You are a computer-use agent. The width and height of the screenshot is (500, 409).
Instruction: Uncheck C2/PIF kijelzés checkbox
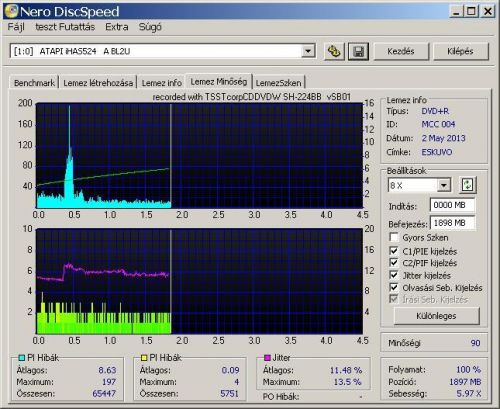[x=394, y=263]
